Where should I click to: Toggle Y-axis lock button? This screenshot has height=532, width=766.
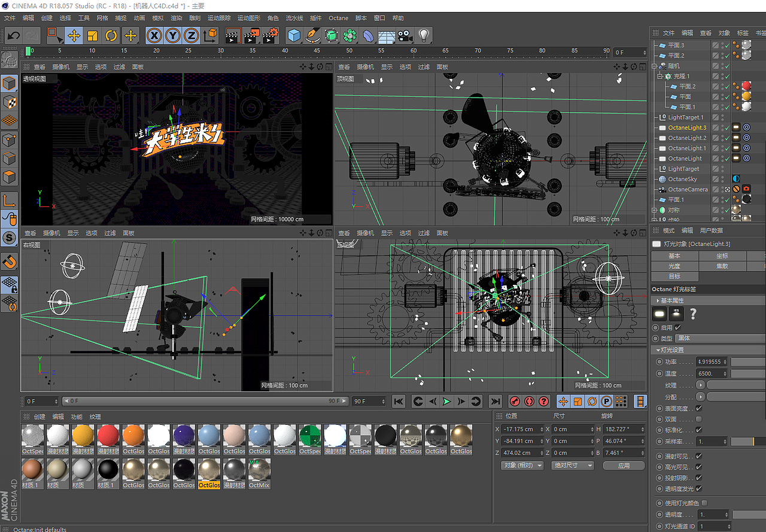[173, 36]
